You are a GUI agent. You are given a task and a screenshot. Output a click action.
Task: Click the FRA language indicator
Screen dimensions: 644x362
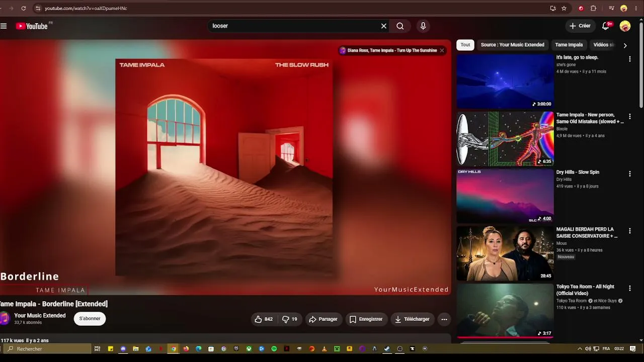[606, 349]
